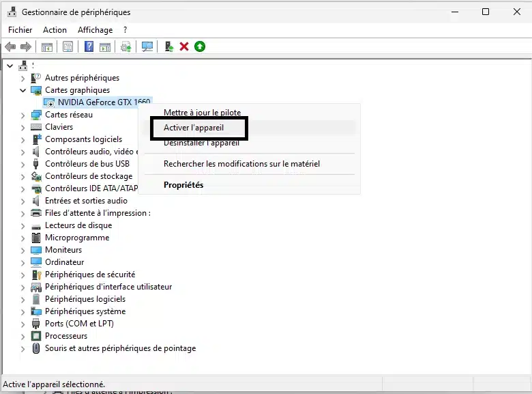Click the Périphériques de sécurité key icon
This screenshot has height=394, width=532.
click(x=36, y=275)
